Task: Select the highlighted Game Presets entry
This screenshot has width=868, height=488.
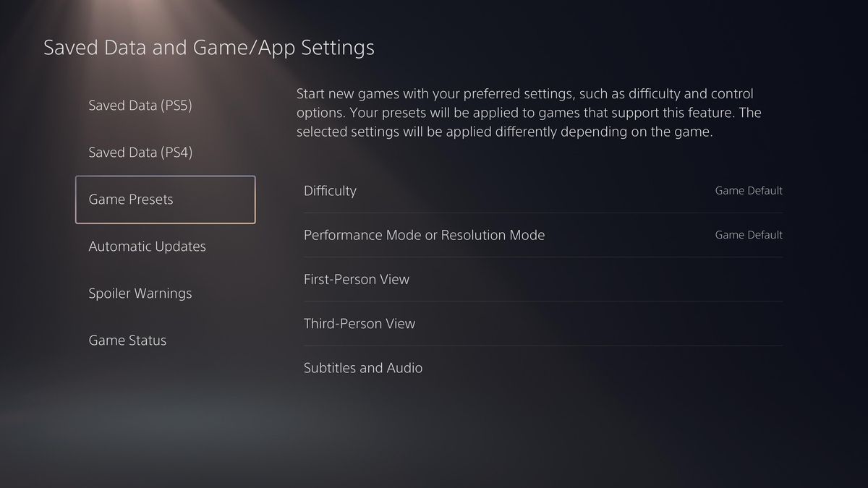Action: pos(165,200)
